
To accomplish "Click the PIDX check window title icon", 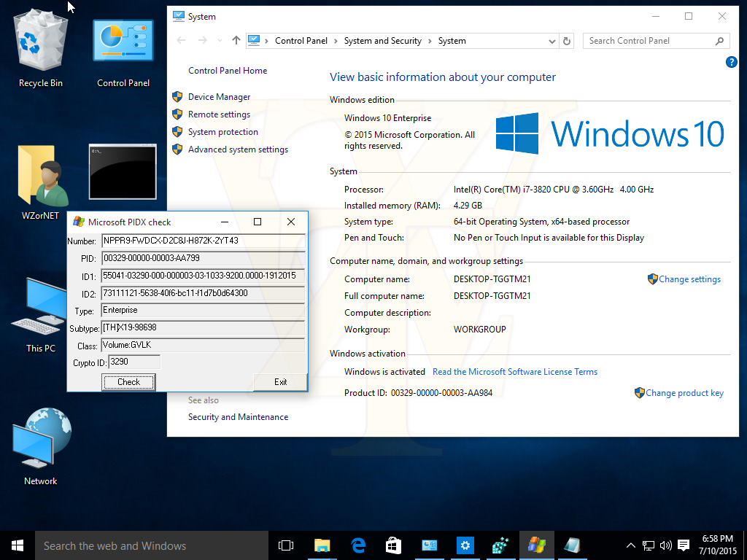I will coord(79,222).
